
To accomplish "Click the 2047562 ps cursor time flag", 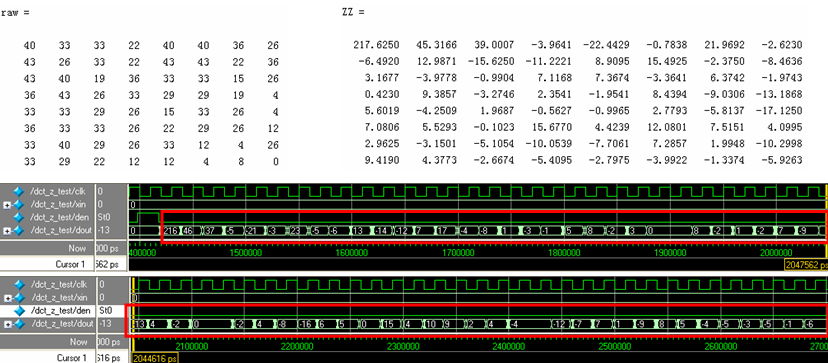I will 806,265.
